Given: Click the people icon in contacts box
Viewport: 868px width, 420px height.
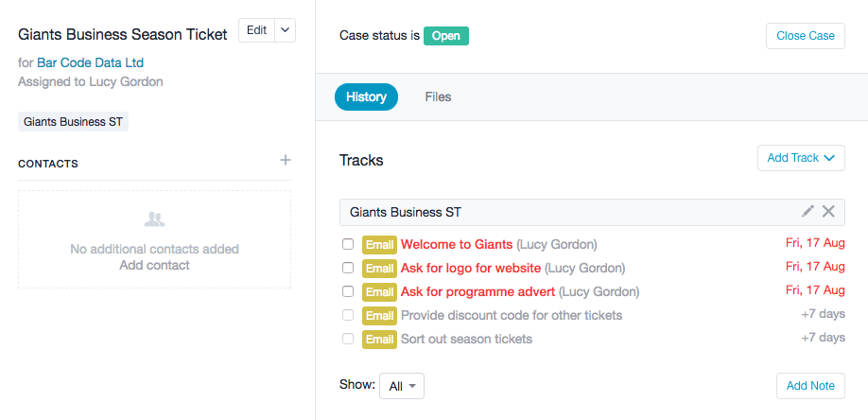Looking at the screenshot, I should click(154, 220).
